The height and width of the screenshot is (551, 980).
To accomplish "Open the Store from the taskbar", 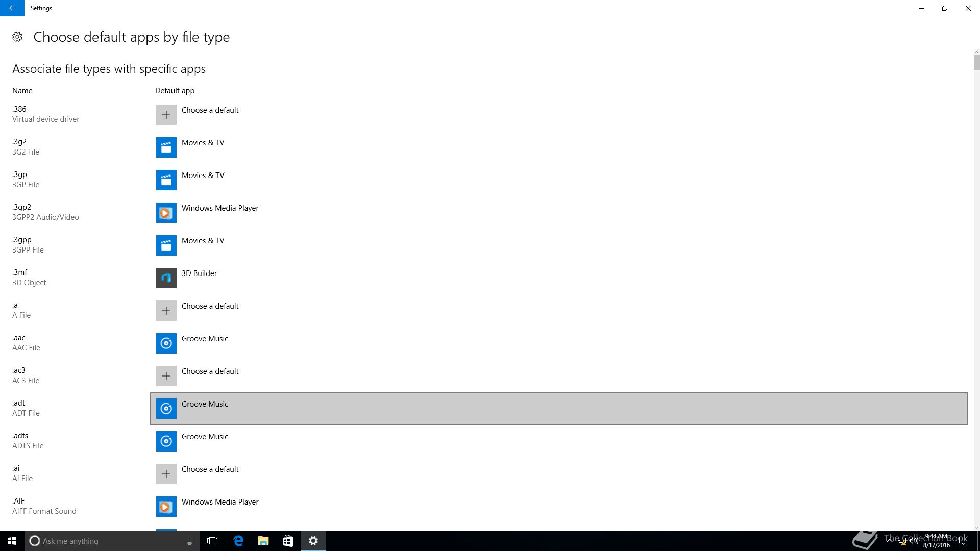I will pos(288,541).
